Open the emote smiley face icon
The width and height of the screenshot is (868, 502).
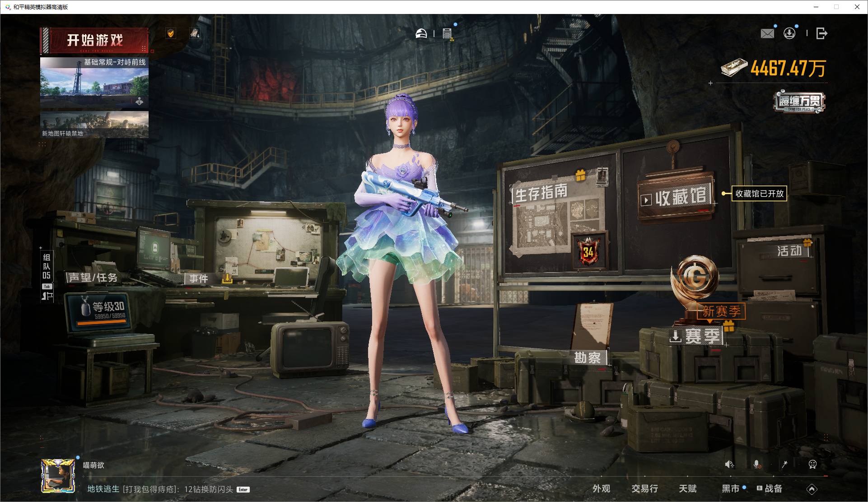(x=812, y=464)
